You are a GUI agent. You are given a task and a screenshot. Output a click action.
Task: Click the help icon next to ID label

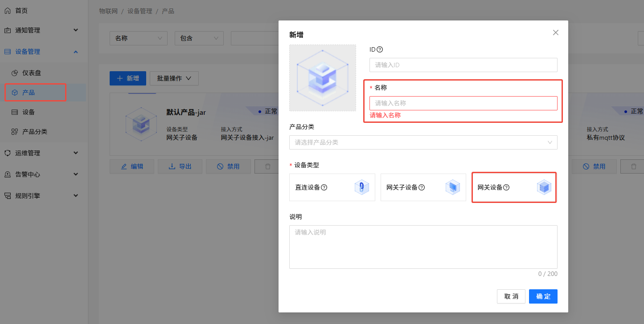[380, 49]
